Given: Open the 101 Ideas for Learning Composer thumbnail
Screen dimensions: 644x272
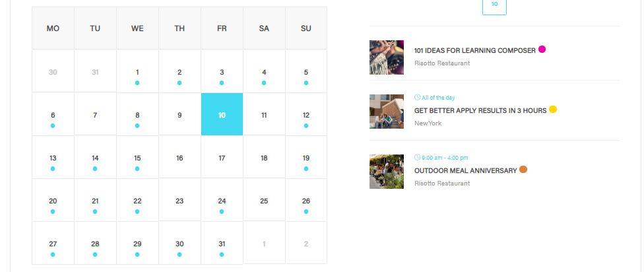Looking at the screenshot, I should click(387, 57).
